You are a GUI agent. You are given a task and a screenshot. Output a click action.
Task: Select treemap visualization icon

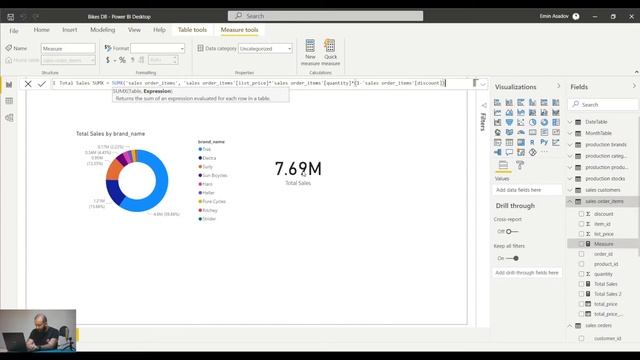(x=556, y=122)
